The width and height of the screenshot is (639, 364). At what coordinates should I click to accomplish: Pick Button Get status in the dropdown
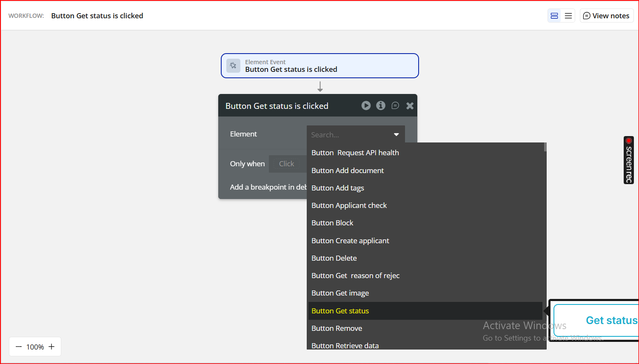(x=340, y=311)
